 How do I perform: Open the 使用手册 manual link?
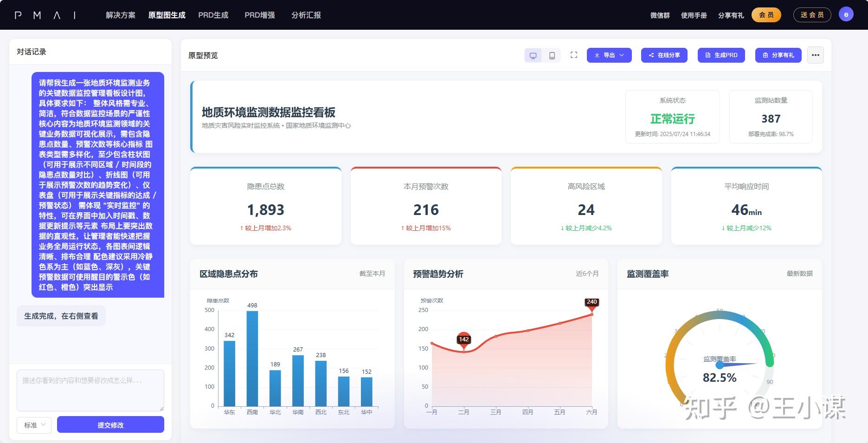694,15
